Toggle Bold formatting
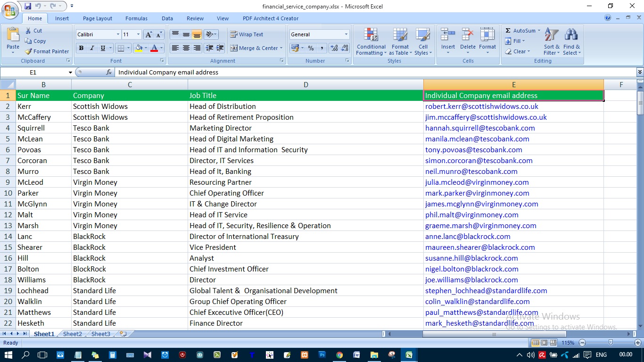This screenshot has width=644, height=362. point(81,48)
